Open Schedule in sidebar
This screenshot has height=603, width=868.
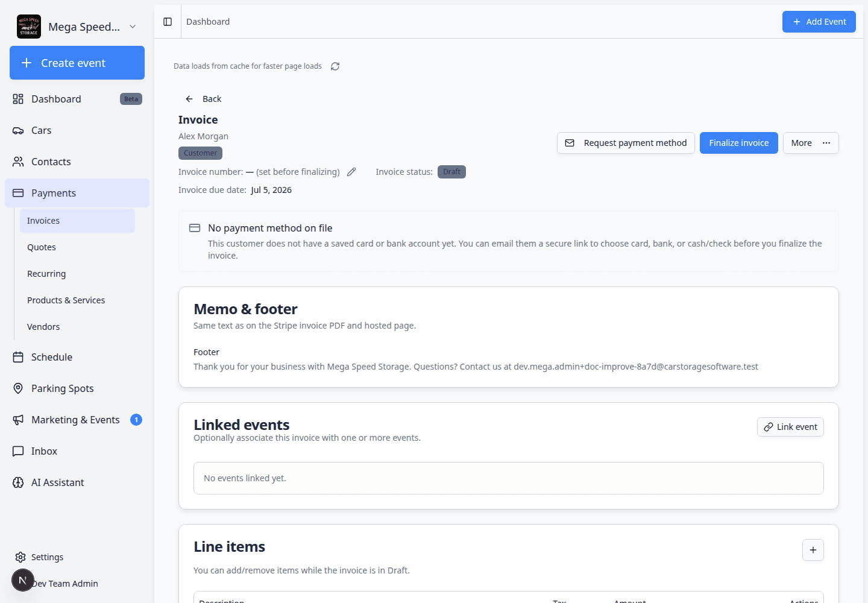77,357
